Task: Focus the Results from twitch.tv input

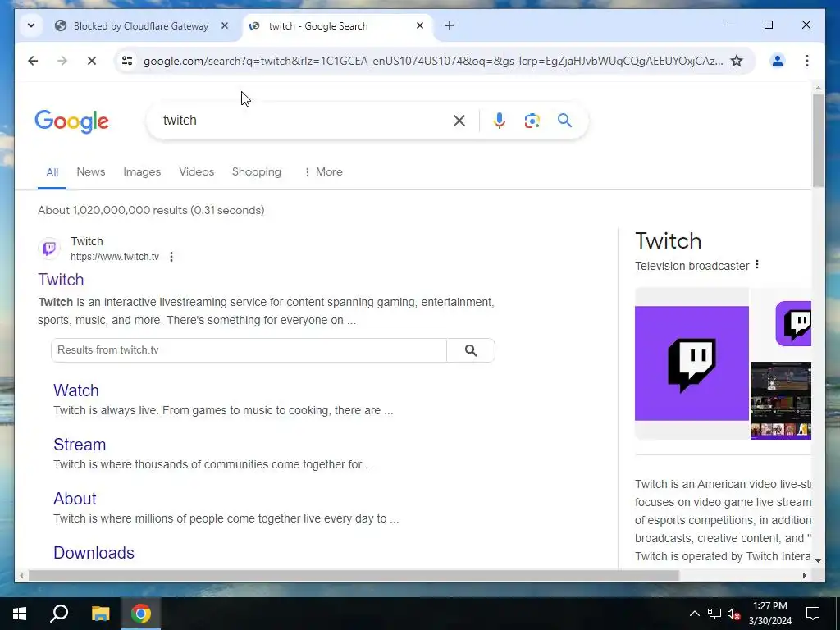Action: click(249, 350)
